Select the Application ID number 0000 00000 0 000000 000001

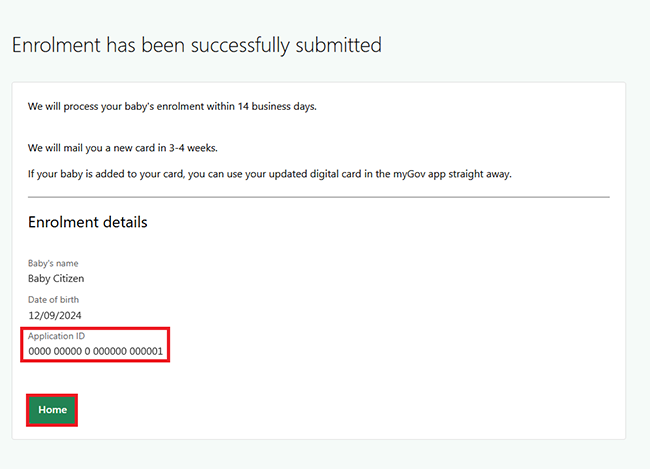click(95, 352)
